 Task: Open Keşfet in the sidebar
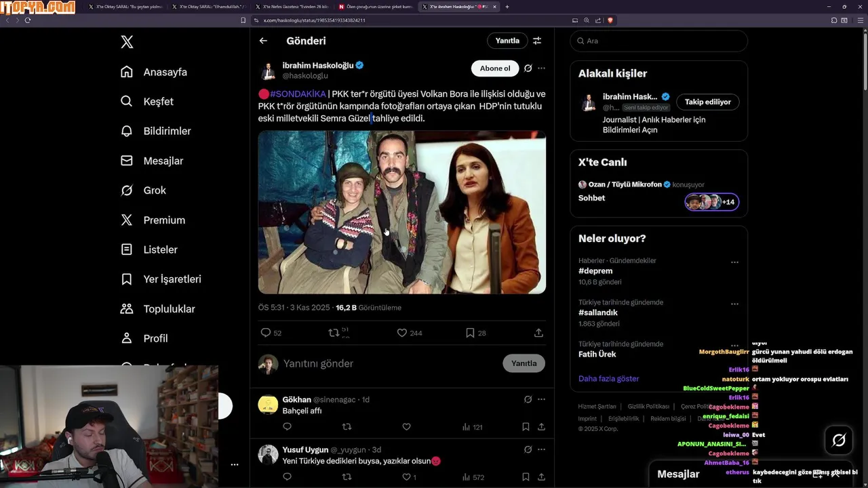[x=147, y=102]
